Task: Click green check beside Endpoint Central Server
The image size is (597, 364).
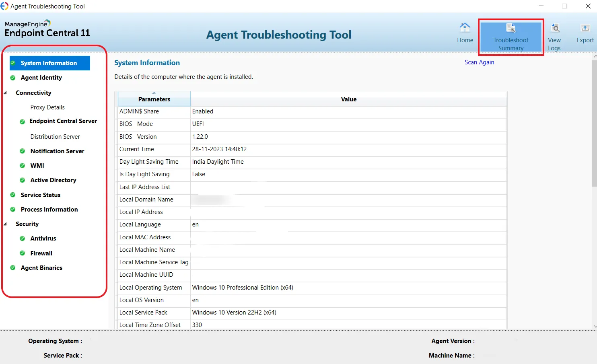Action: click(23, 121)
